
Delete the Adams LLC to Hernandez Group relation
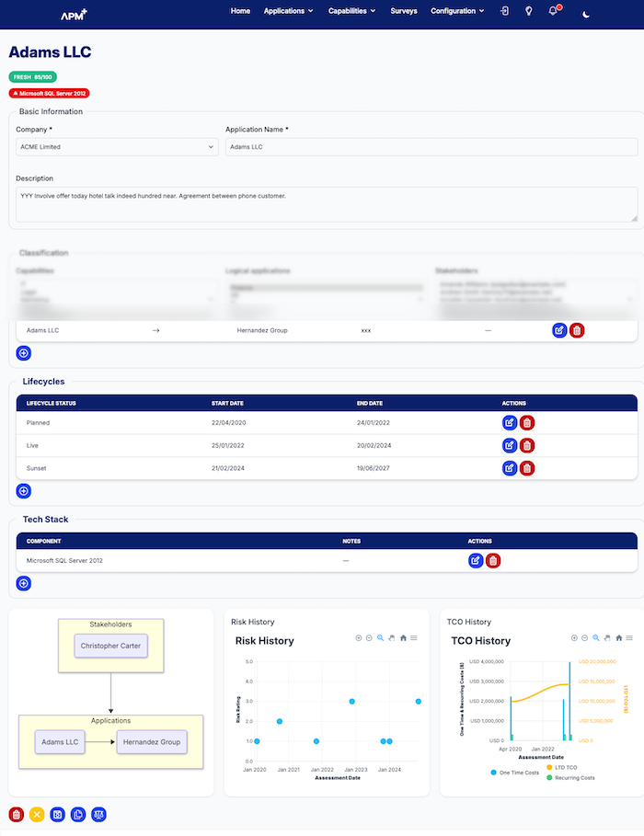point(577,330)
